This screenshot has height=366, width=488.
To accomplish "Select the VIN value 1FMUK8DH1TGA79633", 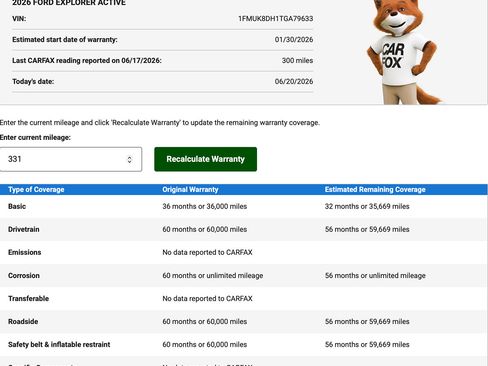I will (276, 19).
